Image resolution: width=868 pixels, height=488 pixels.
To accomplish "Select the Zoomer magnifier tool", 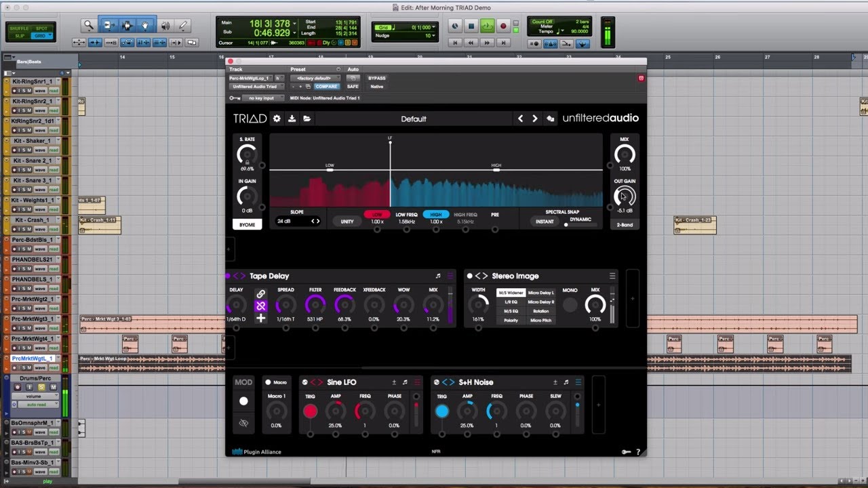I will (89, 26).
